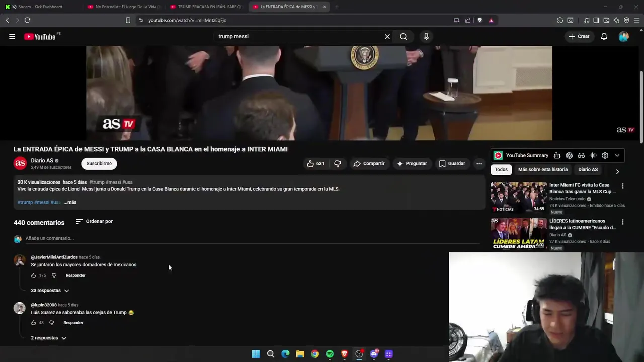
Task: Open File Explorer from the taskbar
Action: pyautogui.click(x=300, y=354)
